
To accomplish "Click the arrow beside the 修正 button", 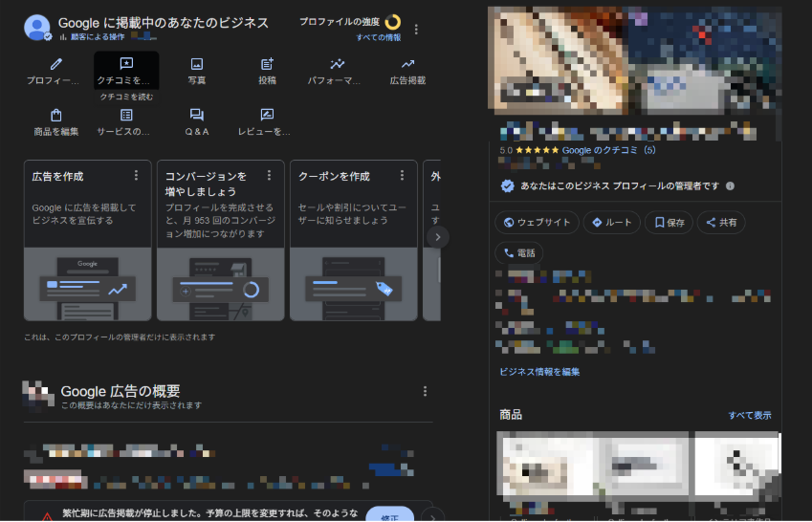I will click(x=432, y=516).
